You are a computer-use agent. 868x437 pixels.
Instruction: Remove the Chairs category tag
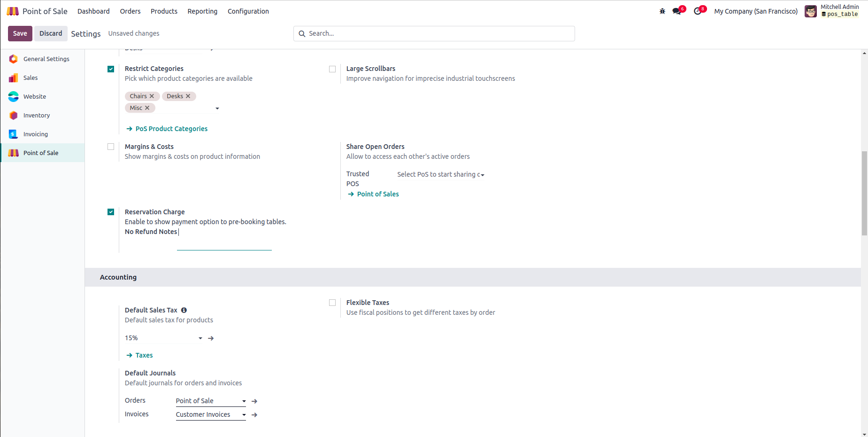(x=152, y=96)
